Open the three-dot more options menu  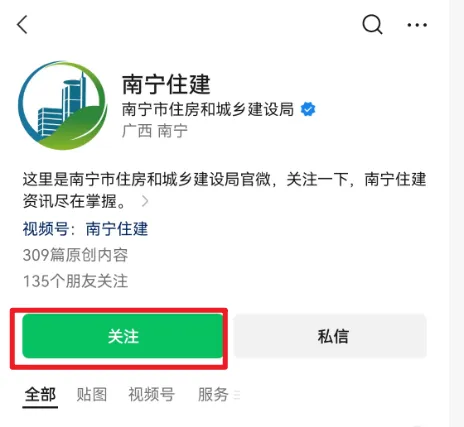[x=417, y=25]
